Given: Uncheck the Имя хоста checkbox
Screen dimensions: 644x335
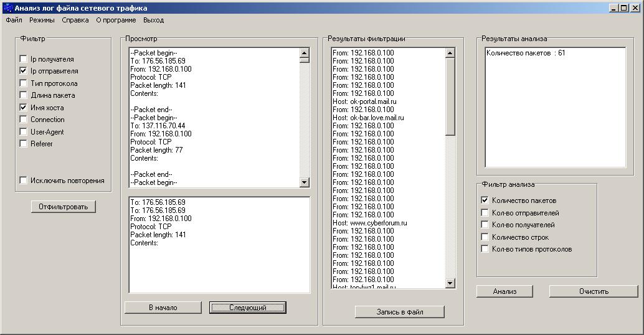Looking at the screenshot, I should 24,107.
